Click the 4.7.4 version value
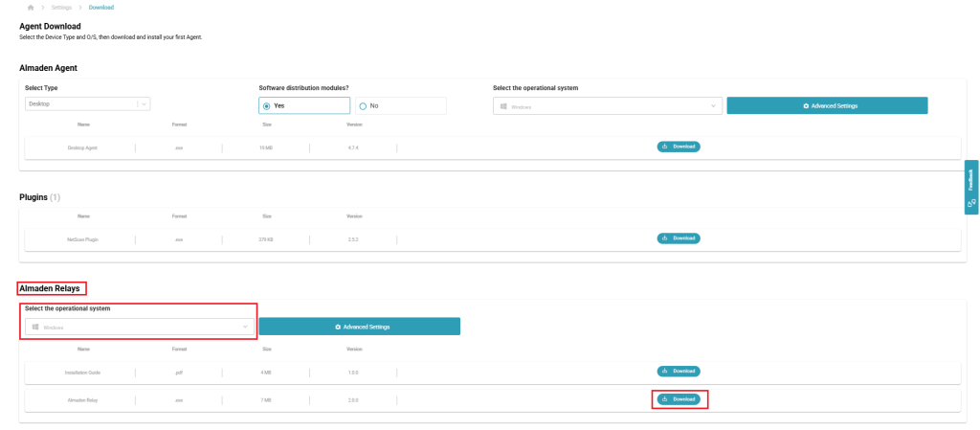Image resolution: width=980 pixels, height=430 pixels. point(354,147)
